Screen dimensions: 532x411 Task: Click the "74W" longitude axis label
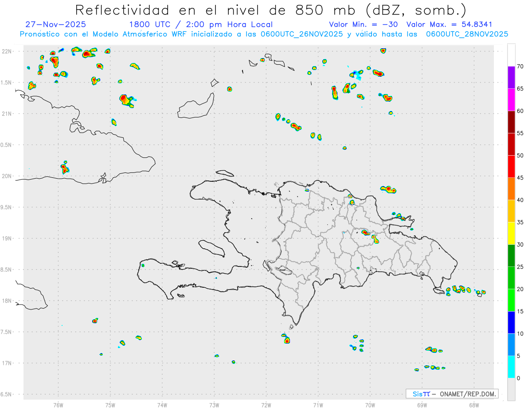[x=162, y=405]
